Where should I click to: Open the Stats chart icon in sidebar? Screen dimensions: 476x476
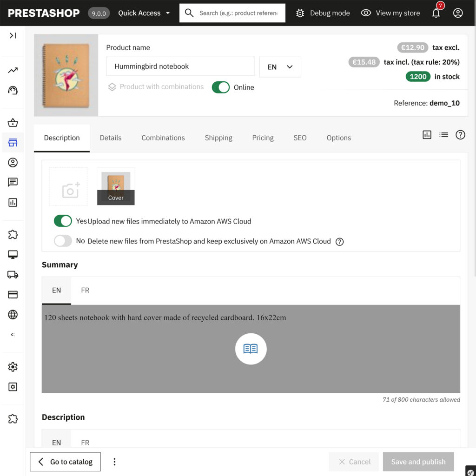(x=13, y=202)
